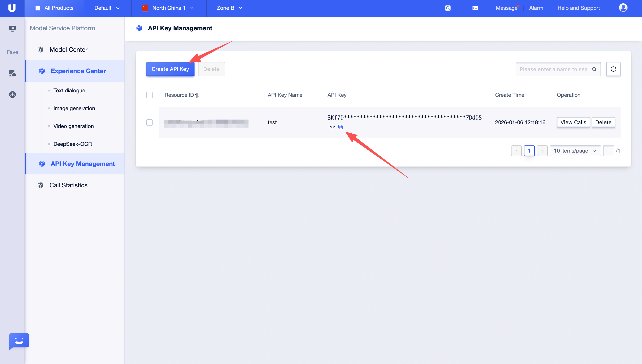Click the search magnifier in name field
Viewport: 642px width, 364px height.
tap(594, 69)
